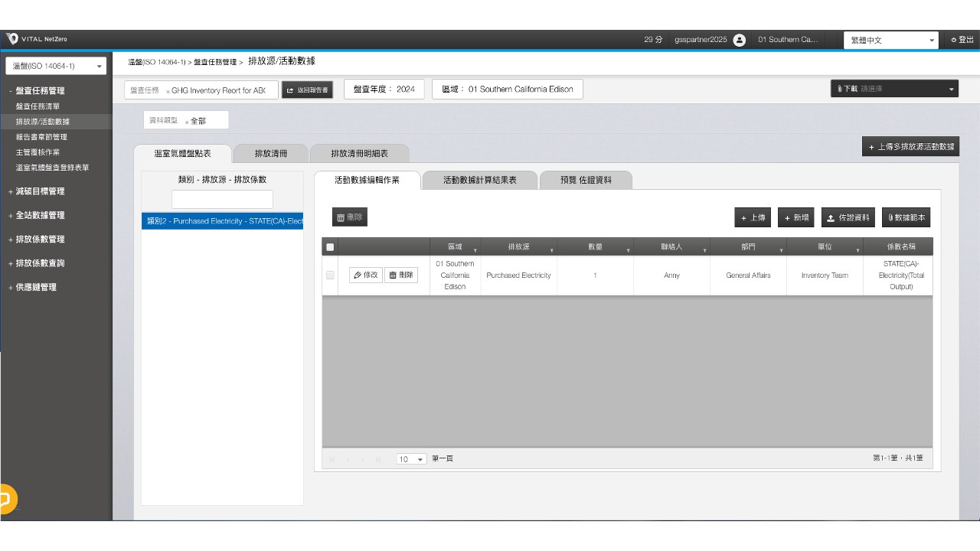This screenshot has height=551, width=980.
Task: Switch to the 排放清冊明細表 tab
Action: (x=359, y=153)
